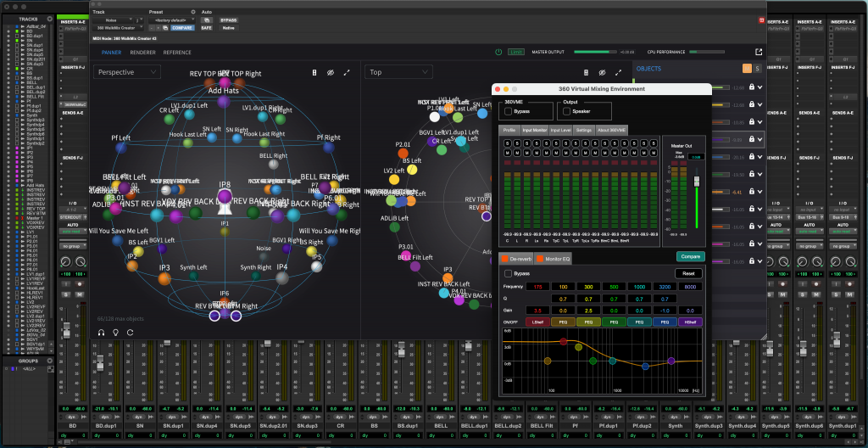Pop out the plugin with the external window icon
Image resolution: width=868 pixels, height=448 pixels.
pyautogui.click(x=759, y=52)
